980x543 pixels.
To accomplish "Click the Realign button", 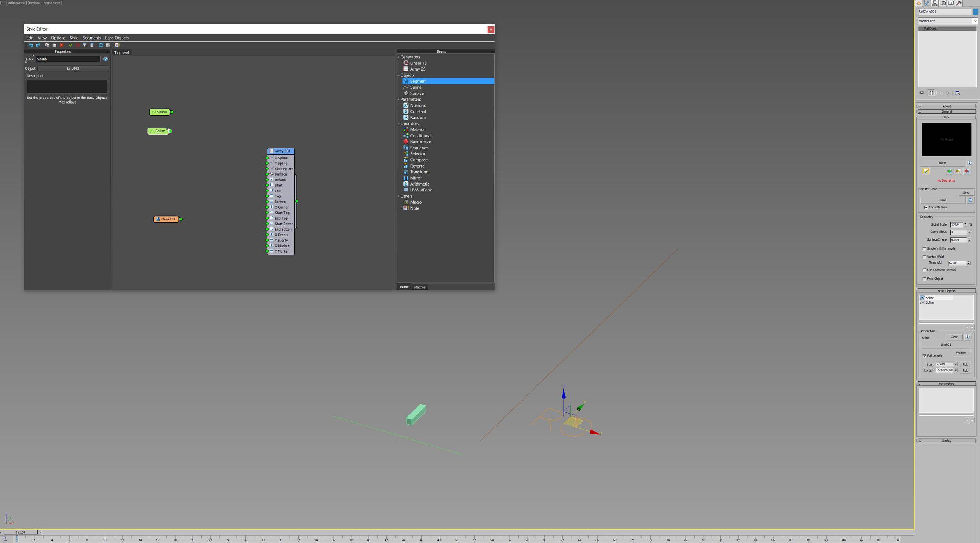I will (961, 353).
